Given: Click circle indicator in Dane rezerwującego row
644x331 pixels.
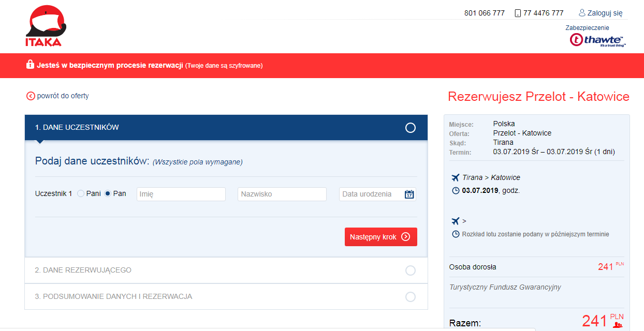Looking at the screenshot, I should click(x=411, y=270).
